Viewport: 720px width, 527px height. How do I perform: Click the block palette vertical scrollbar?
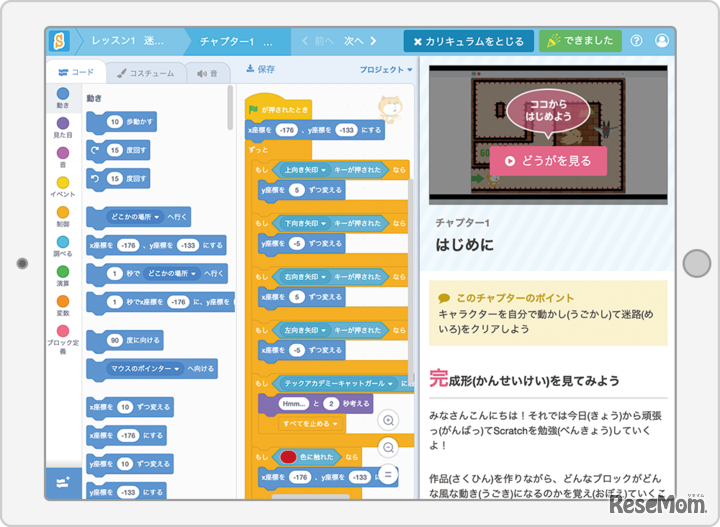(x=230, y=107)
